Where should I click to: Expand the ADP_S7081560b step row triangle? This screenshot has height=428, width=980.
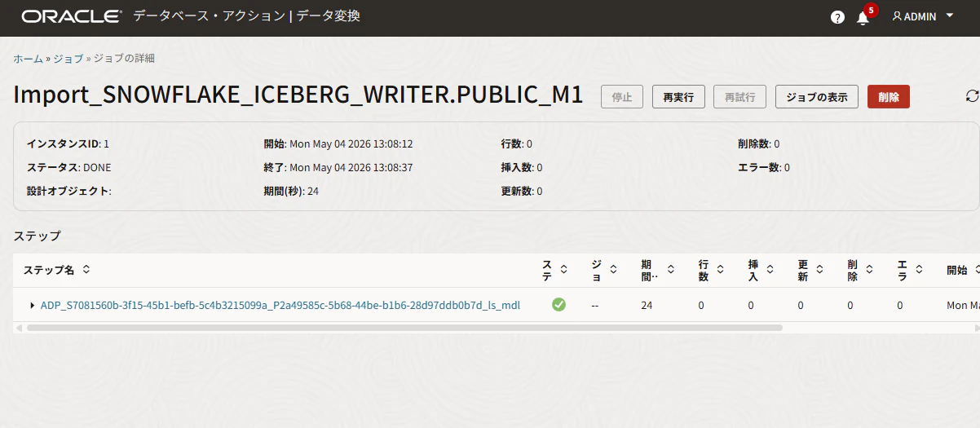click(x=32, y=305)
